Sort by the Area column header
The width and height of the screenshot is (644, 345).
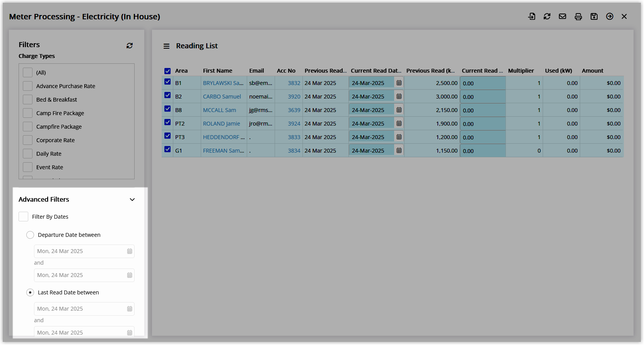point(181,71)
